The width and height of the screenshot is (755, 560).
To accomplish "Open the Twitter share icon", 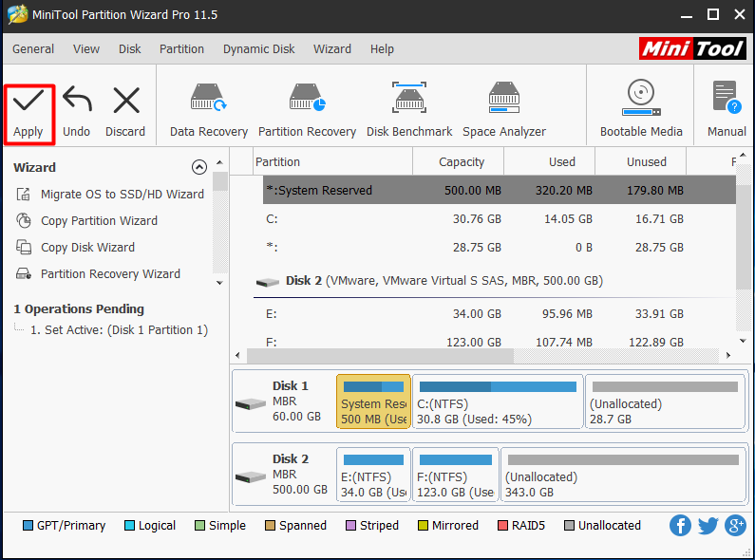I will pos(708,526).
